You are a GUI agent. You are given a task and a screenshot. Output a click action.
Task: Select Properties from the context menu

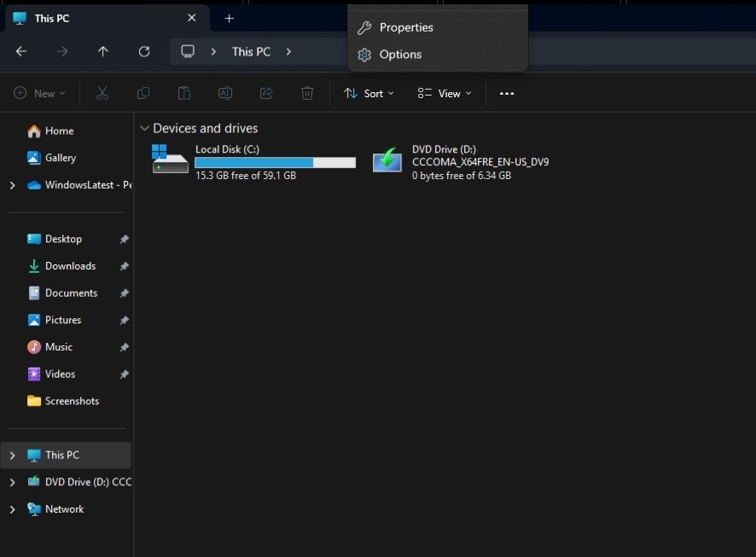click(404, 27)
